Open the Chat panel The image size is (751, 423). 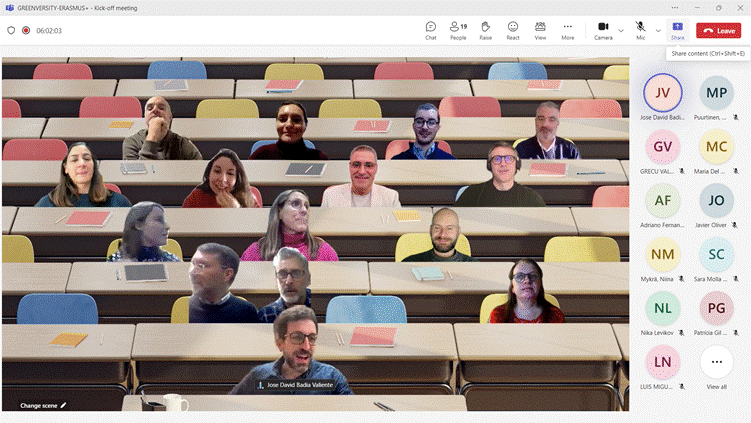click(430, 30)
